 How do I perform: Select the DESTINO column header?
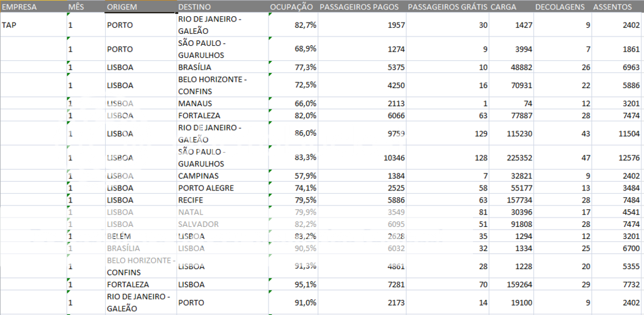click(x=195, y=7)
